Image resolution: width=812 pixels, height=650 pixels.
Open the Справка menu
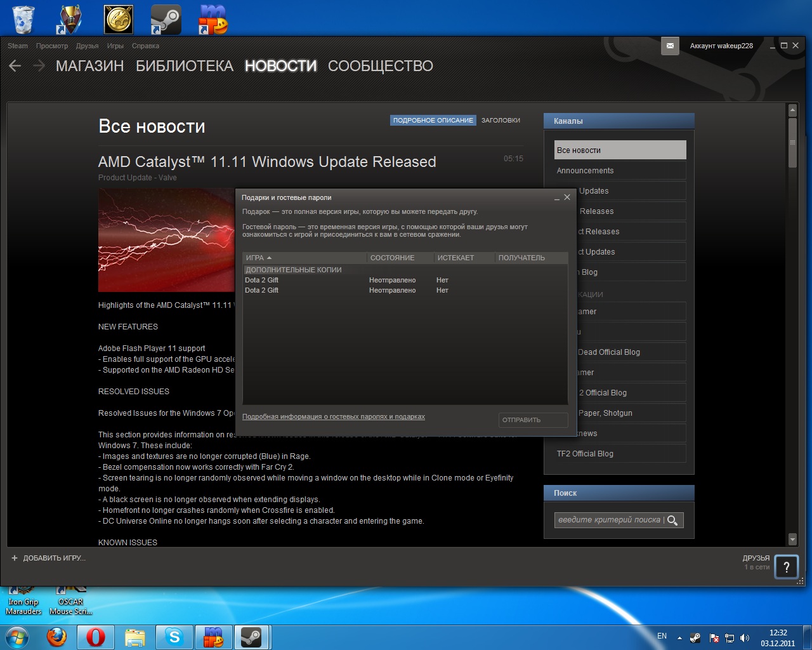tap(145, 46)
